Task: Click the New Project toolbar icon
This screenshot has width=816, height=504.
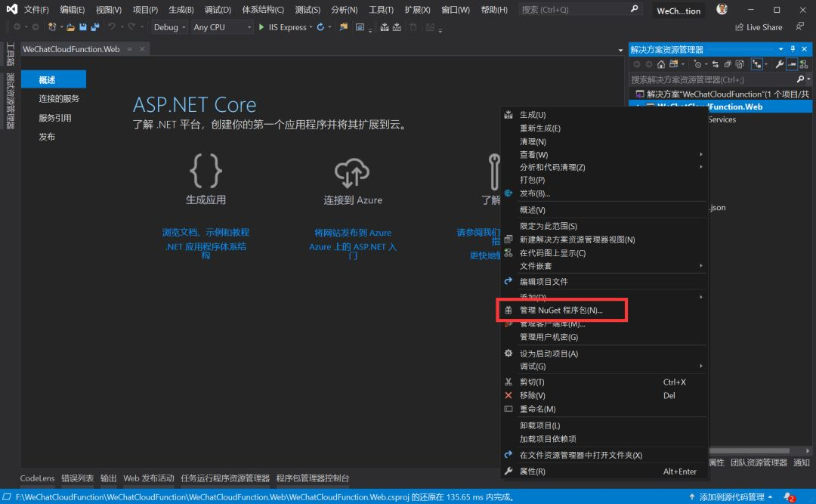Action: [x=52, y=27]
